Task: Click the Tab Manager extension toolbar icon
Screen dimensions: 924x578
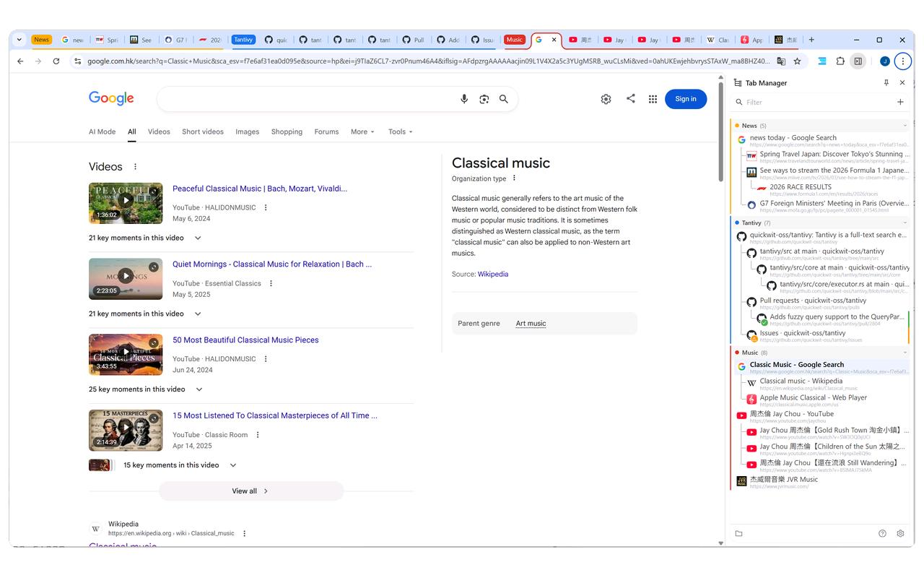Action: [x=822, y=61]
